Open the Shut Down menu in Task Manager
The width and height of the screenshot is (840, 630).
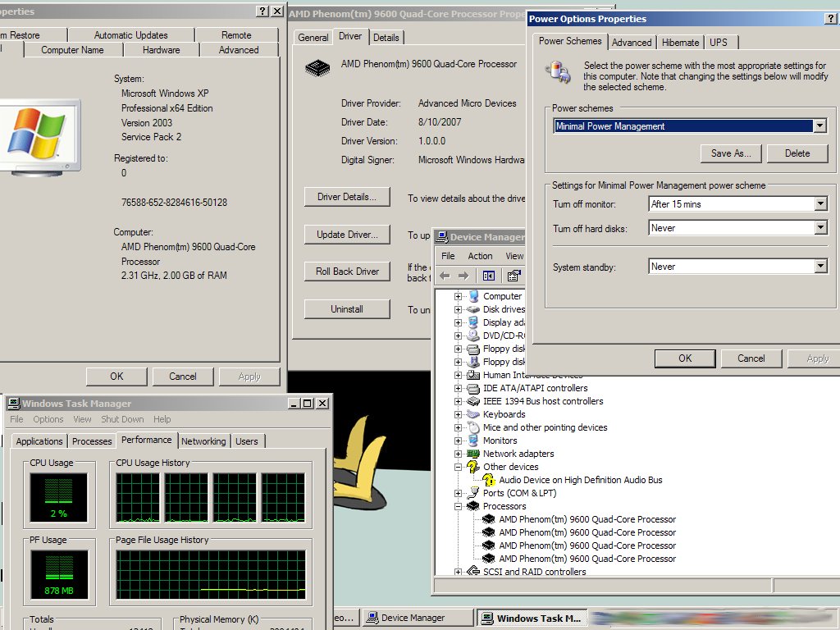[123, 419]
